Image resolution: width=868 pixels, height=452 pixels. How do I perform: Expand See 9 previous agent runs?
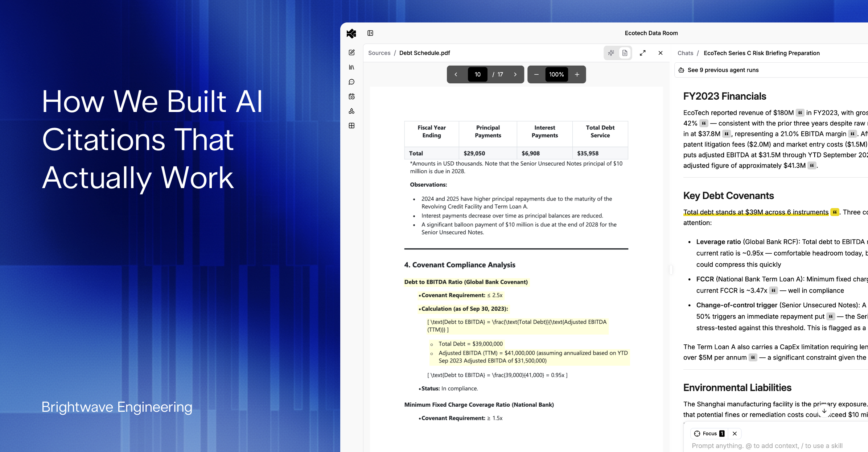(723, 70)
